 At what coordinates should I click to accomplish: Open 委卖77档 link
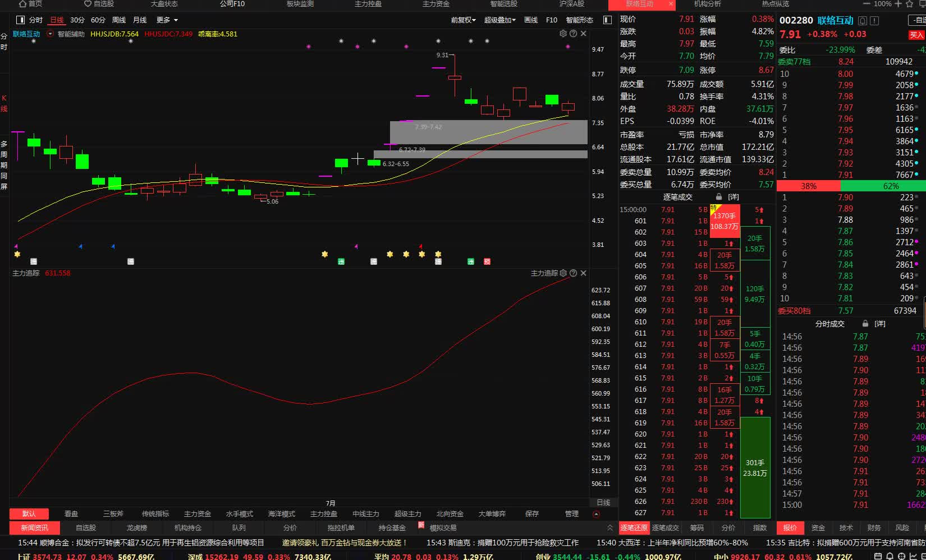[x=794, y=62]
